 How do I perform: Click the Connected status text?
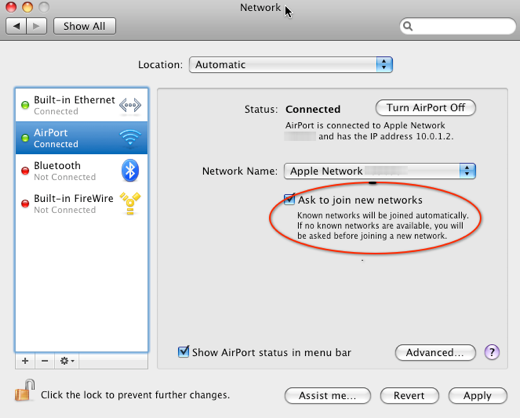313,109
